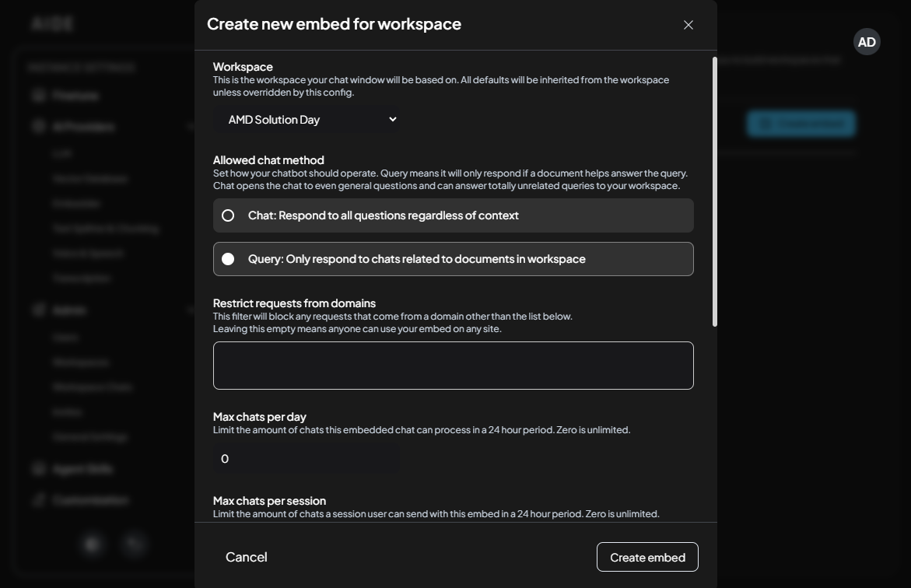
Task: Click the left footer icon at sidebar bottom
Action: pyautogui.click(x=91, y=544)
